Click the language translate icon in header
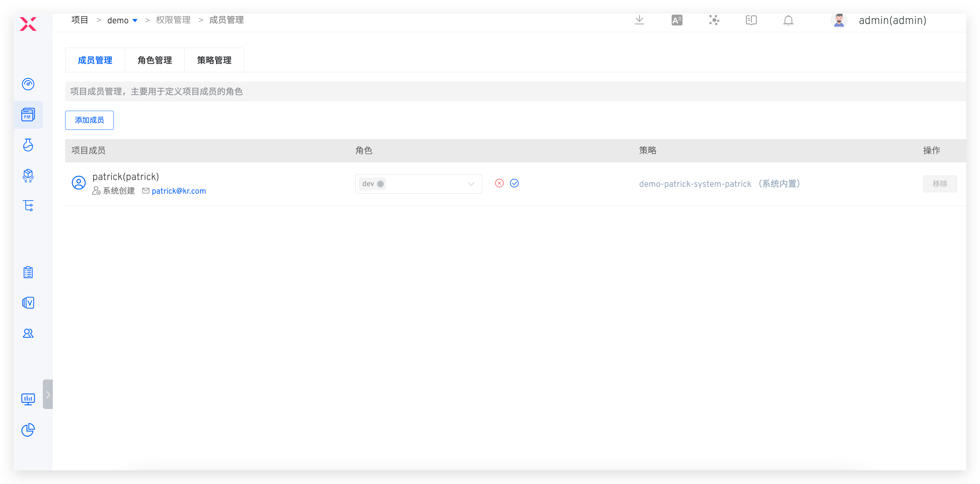980x484 pixels. [677, 20]
